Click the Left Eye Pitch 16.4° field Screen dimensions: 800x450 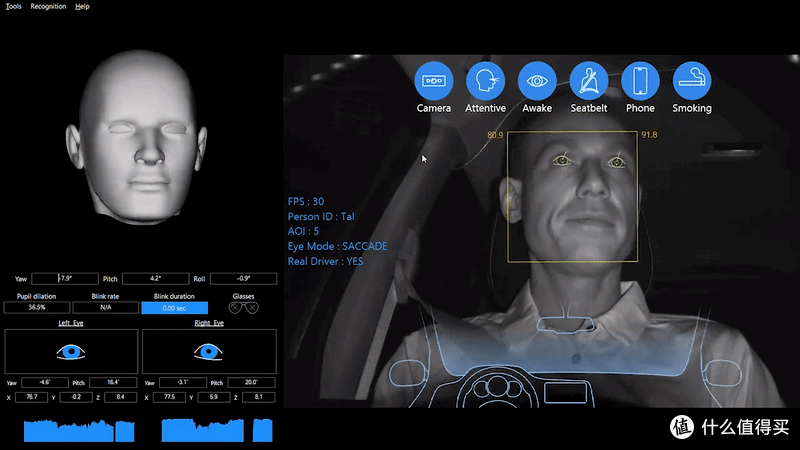113,382
